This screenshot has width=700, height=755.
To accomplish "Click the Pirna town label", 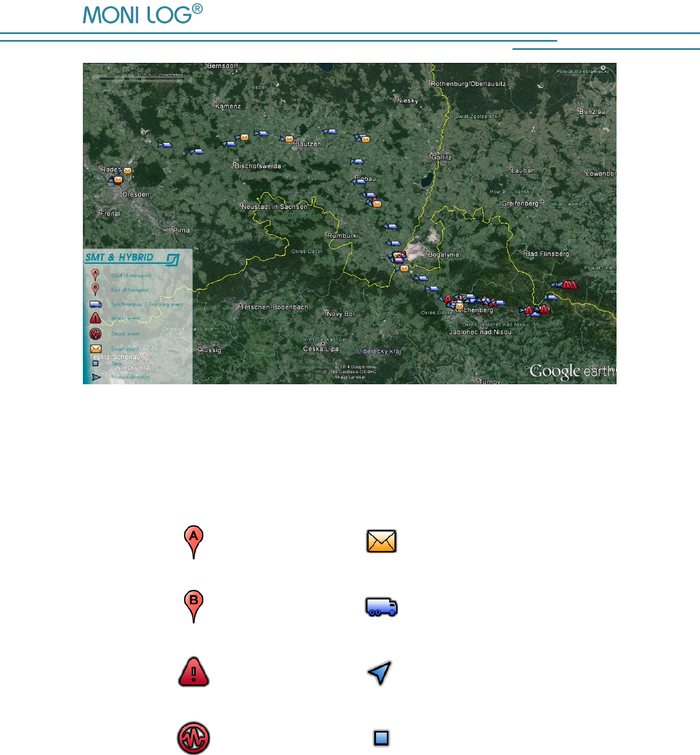I will pyautogui.click(x=182, y=230).
